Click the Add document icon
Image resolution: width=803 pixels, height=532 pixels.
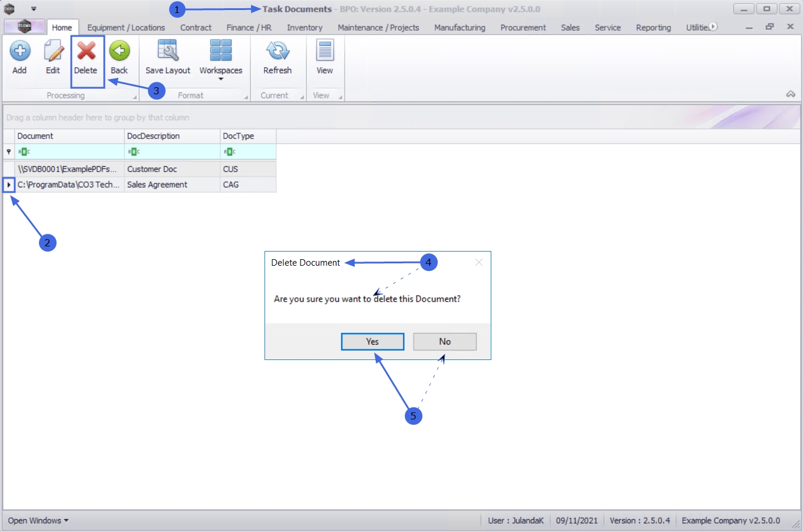click(x=19, y=51)
